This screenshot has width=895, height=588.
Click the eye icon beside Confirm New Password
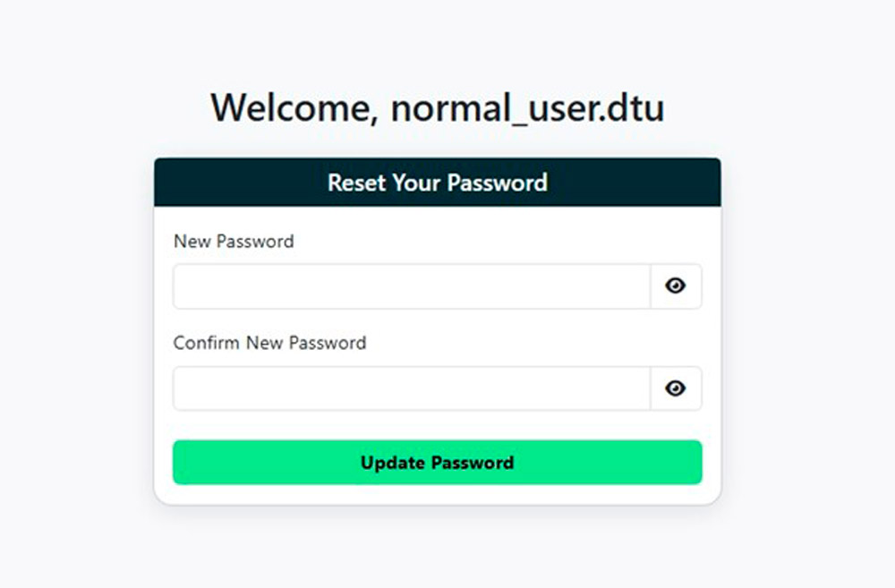click(x=676, y=388)
